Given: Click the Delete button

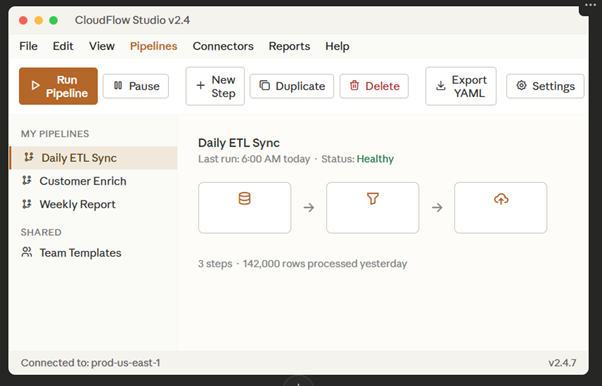Looking at the screenshot, I should tap(374, 86).
